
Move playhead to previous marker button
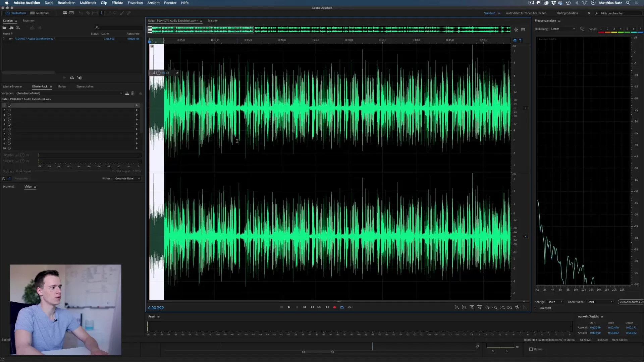point(304,307)
